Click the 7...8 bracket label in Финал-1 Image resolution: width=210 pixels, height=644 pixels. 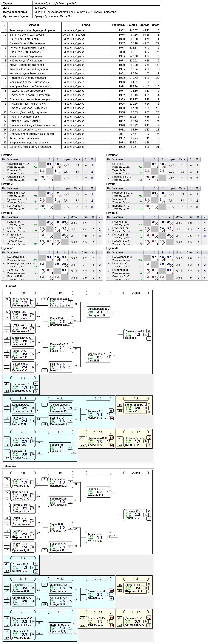(x=136, y=399)
